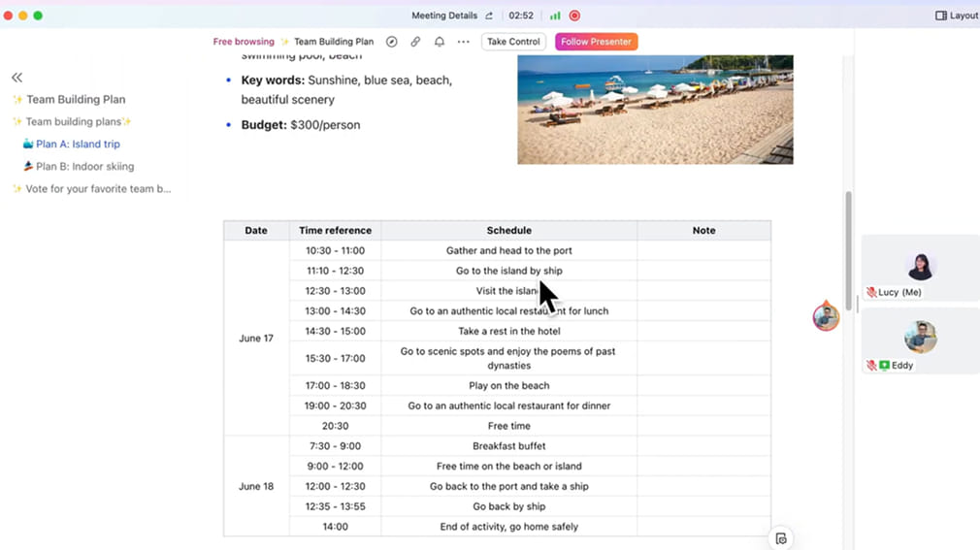Click the 02:52 meeting timer
The width and height of the screenshot is (980, 550).
(x=521, y=16)
